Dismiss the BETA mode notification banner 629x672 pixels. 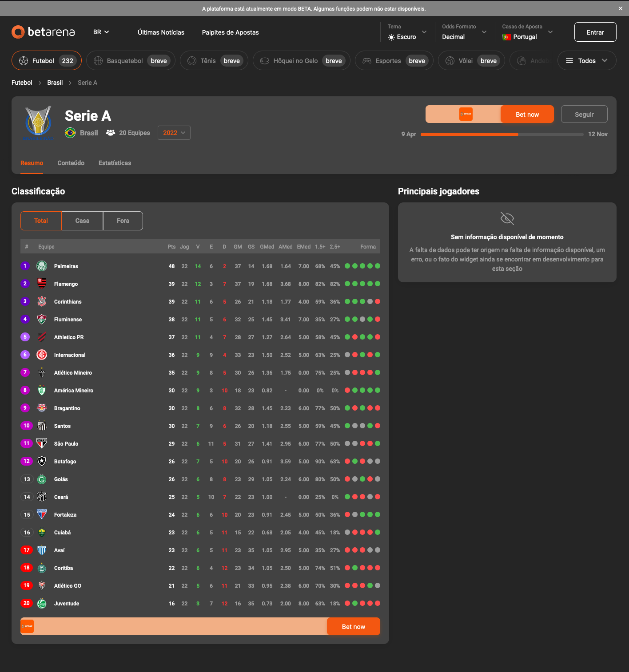620,8
